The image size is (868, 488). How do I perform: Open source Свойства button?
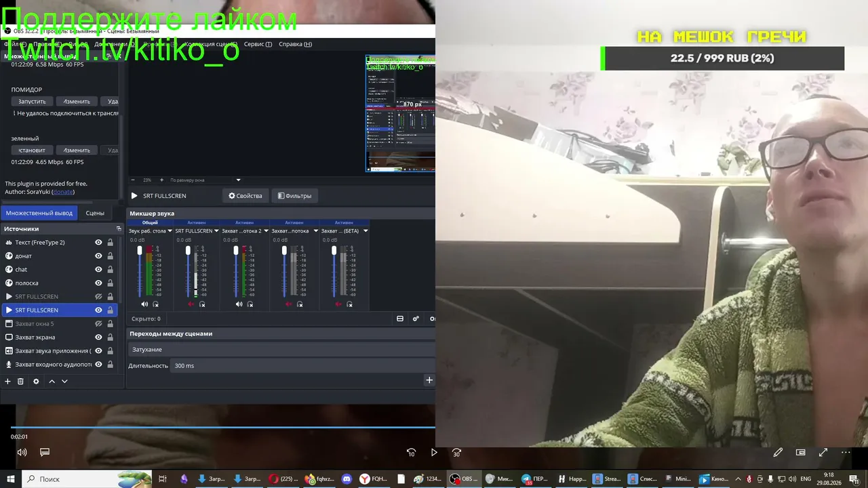pyautogui.click(x=245, y=196)
